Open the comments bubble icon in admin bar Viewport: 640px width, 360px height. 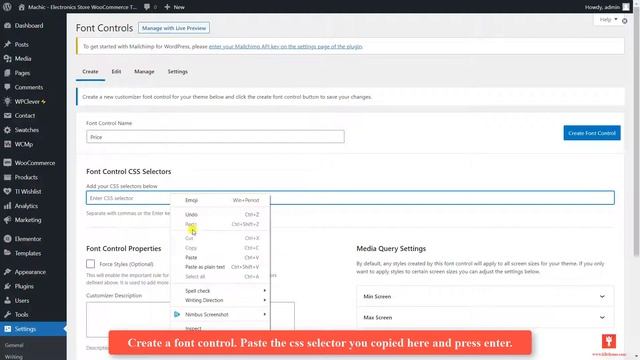pos(147,7)
